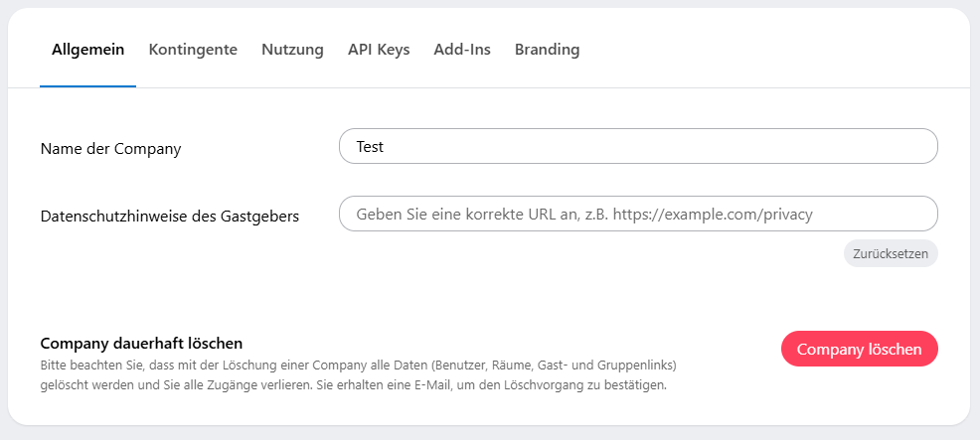Click the 'Datenschutzhinweise des Gastgebers' label

[x=170, y=216]
